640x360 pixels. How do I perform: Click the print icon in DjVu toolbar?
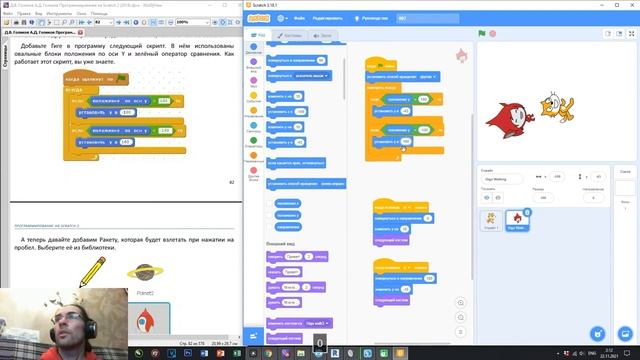coord(16,22)
